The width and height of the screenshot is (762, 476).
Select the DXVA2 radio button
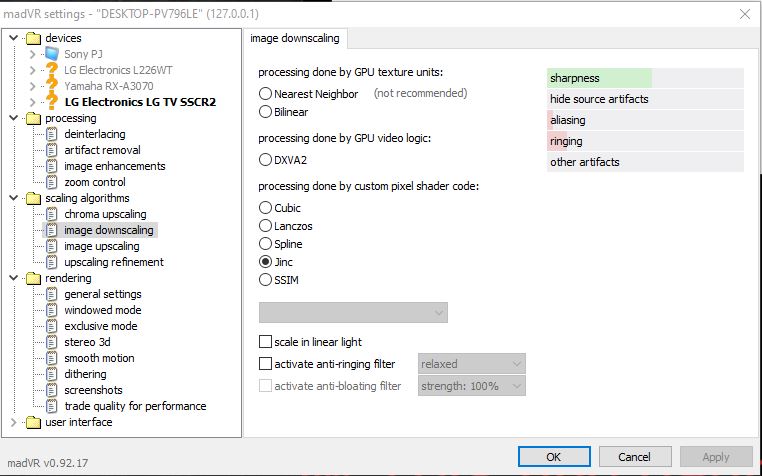tap(265, 159)
